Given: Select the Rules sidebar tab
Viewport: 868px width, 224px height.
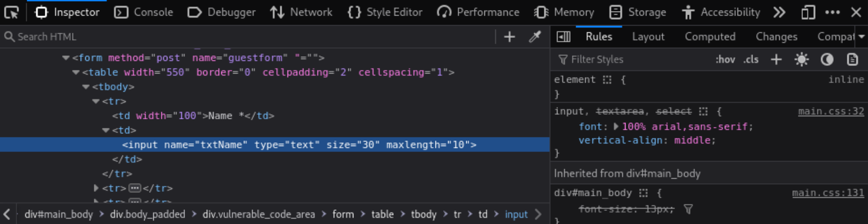Looking at the screenshot, I should pos(599,37).
